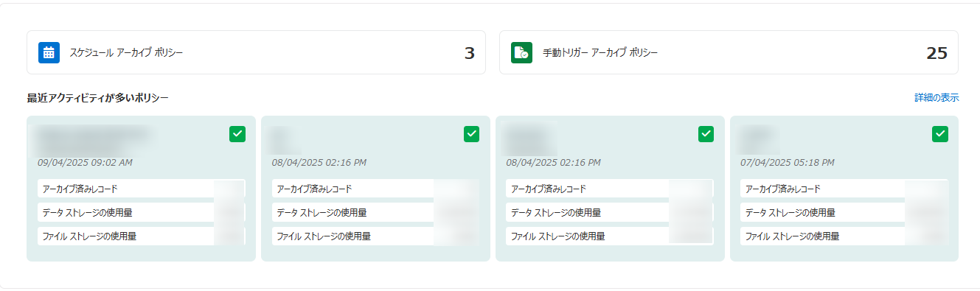Click アーカイブ済みレコード row in first card
Screen dimensions: 980x291
(x=141, y=189)
